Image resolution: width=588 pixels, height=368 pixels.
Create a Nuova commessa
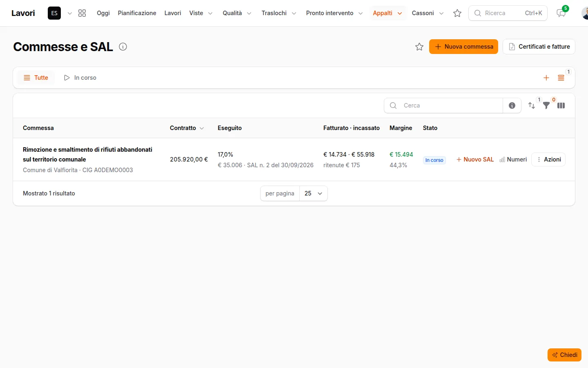463,47
